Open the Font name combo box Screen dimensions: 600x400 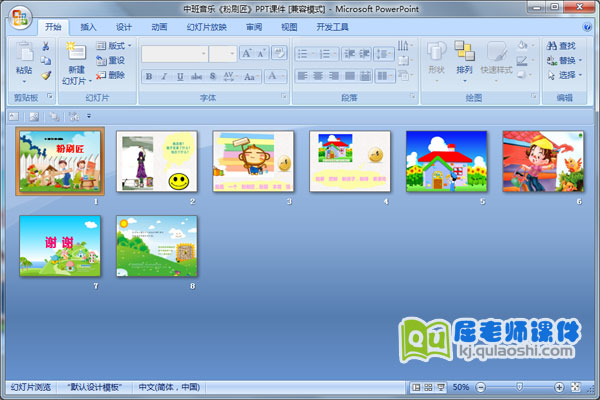point(174,54)
